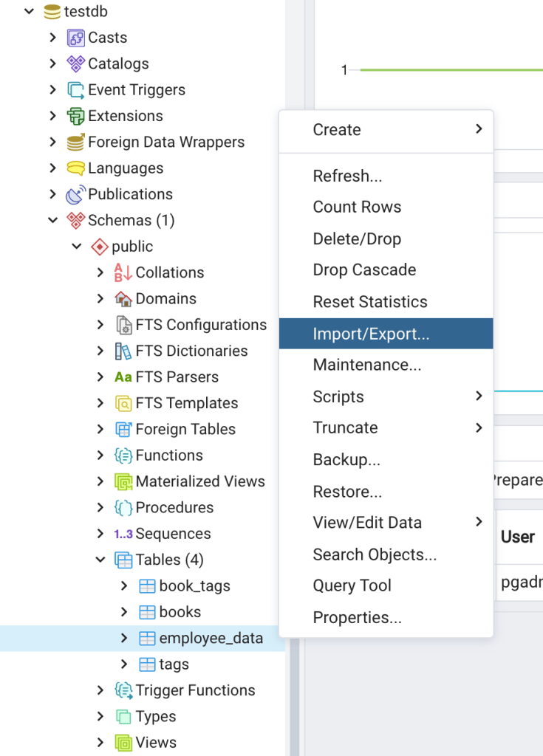Click the Collations icon under public
The height and width of the screenshot is (756, 543).
123,272
